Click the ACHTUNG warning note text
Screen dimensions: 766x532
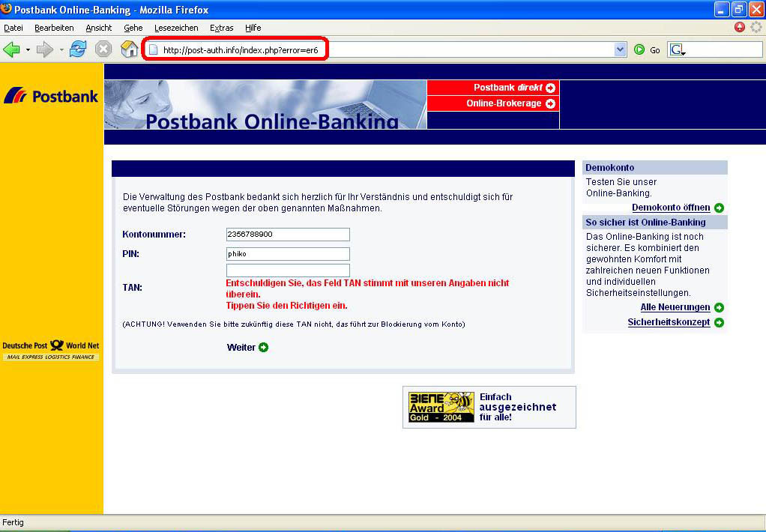click(x=294, y=324)
